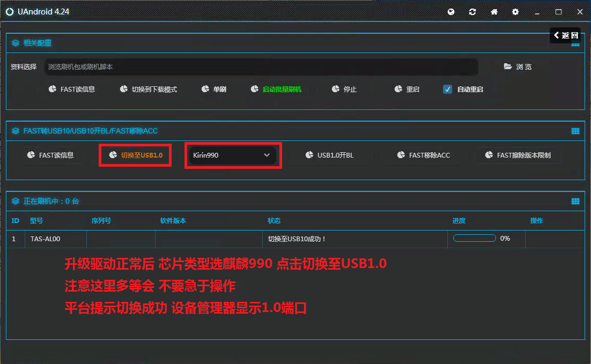The height and width of the screenshot is (364, 591).
Task: Click the refresh icon in the title bar
Action: [x=472, y=12]
